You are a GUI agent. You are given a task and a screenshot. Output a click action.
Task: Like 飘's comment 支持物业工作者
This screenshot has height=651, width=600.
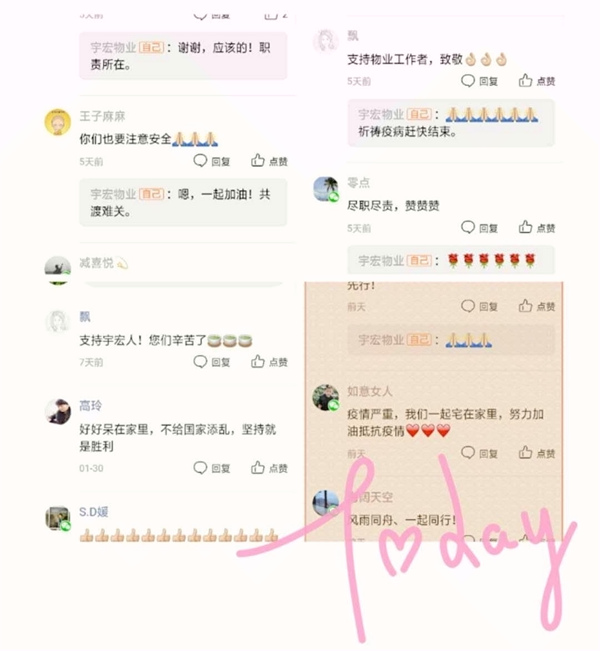tap(537, 81)
